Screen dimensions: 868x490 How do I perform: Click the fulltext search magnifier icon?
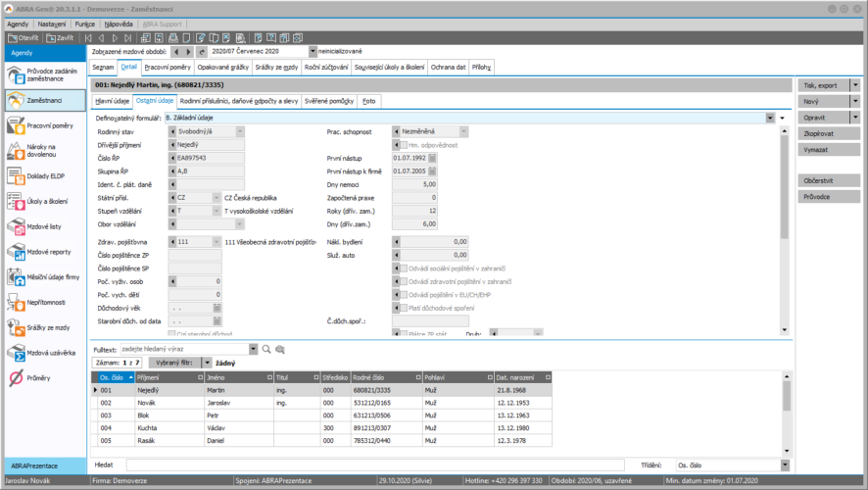[x=265, y=349]
